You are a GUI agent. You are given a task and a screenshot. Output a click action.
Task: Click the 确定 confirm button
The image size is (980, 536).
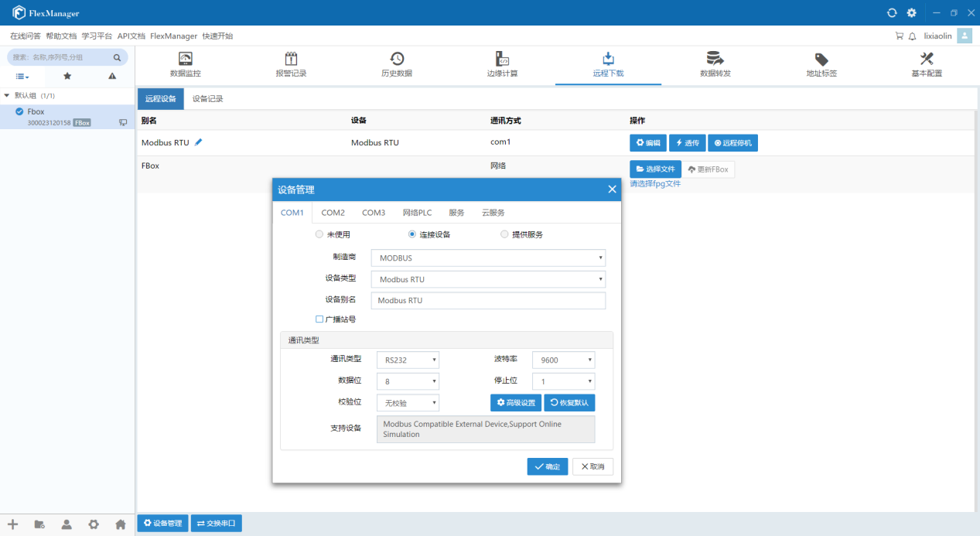tap(547, 466)
